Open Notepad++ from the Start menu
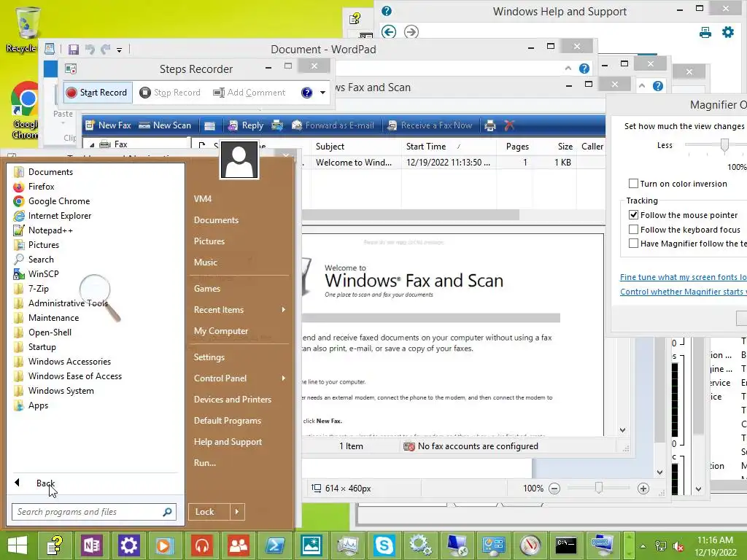 pos(50,230)
